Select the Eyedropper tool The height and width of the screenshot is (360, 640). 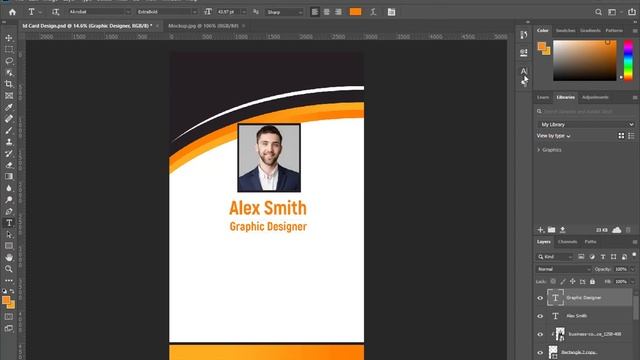(9, 107)
